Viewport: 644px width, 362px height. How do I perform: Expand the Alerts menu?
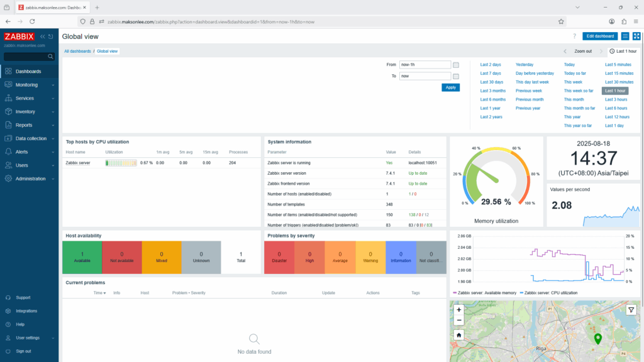tap(29, 152)
